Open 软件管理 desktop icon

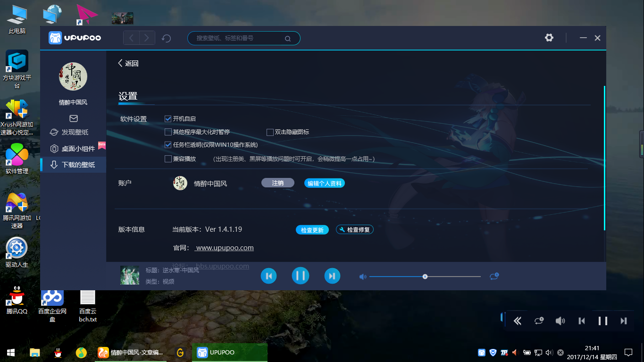[x=17, y=159]
